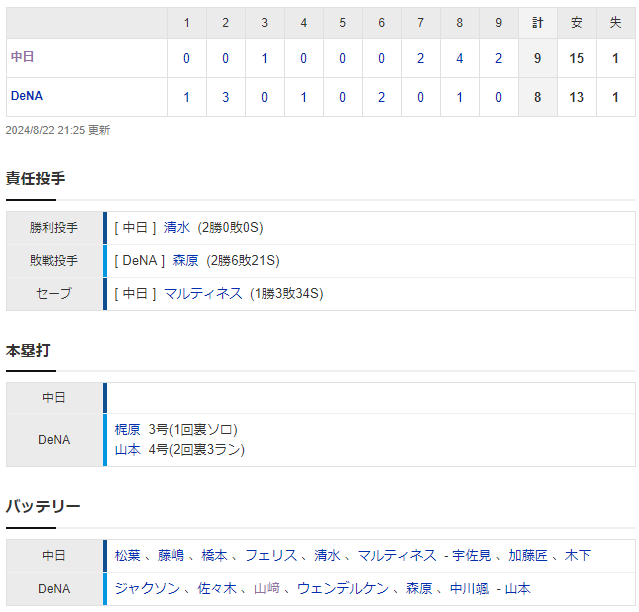Viewport: 639px width, 612px height.
Task: Select 中日 8th inning score 4
Action: point(459,58)
